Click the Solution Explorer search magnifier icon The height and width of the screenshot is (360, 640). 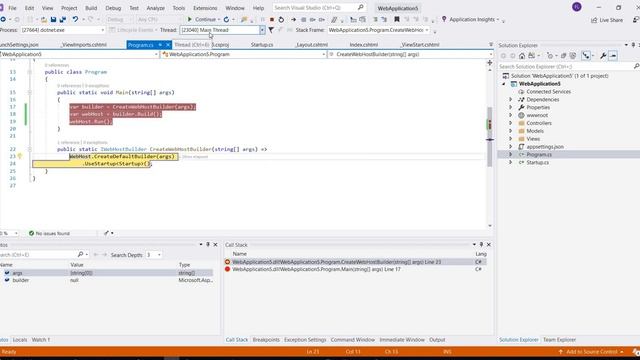636,66
